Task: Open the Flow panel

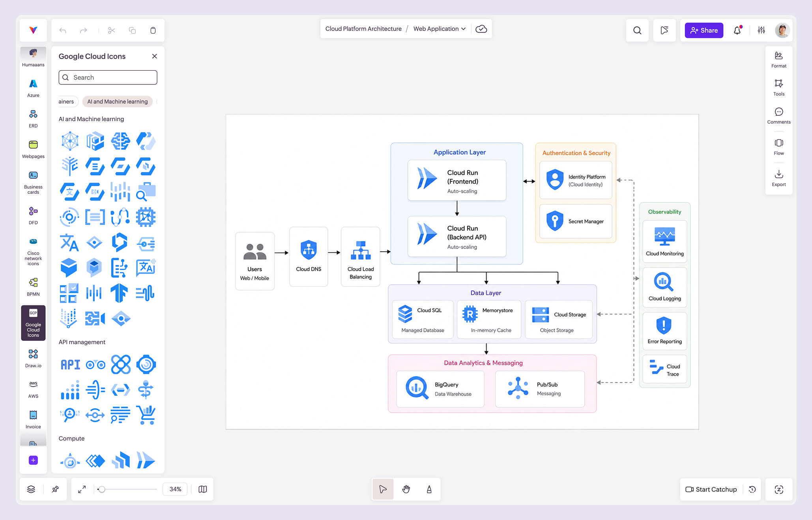Action: [x=779, y=147]
